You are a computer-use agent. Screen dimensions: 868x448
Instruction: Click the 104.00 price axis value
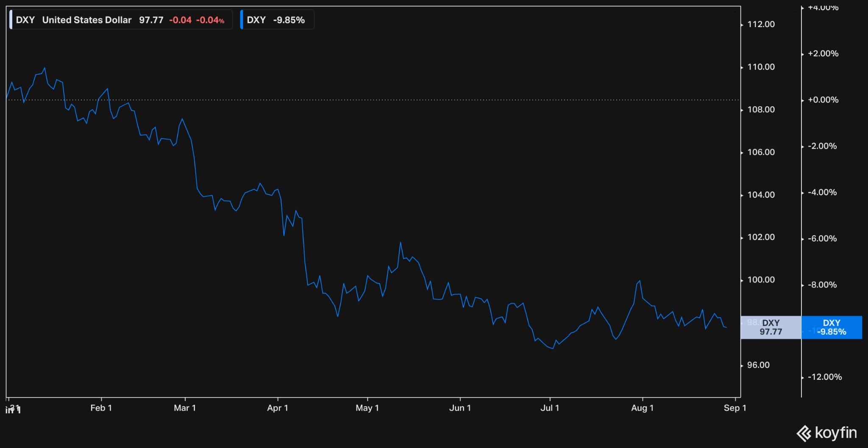click(761, 195)
